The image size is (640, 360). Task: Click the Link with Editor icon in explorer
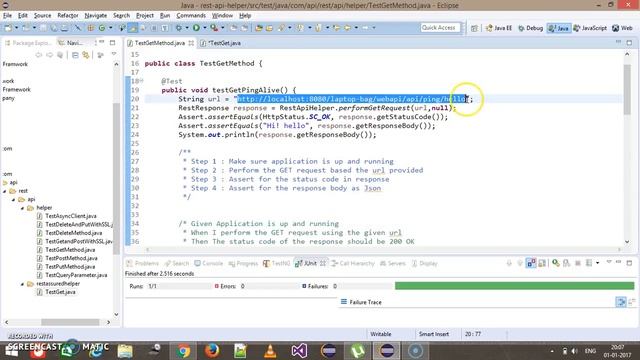[86, 55]
